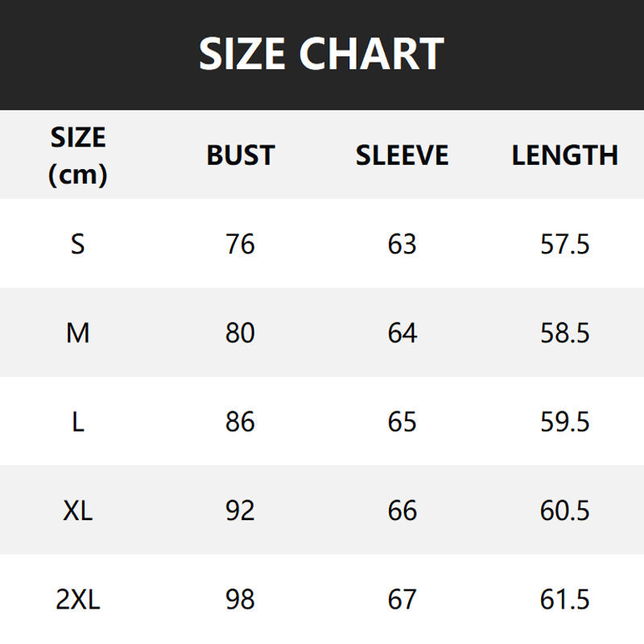Select the S size row label
This screenshot has height=644, width=644.
click(78, 243)
